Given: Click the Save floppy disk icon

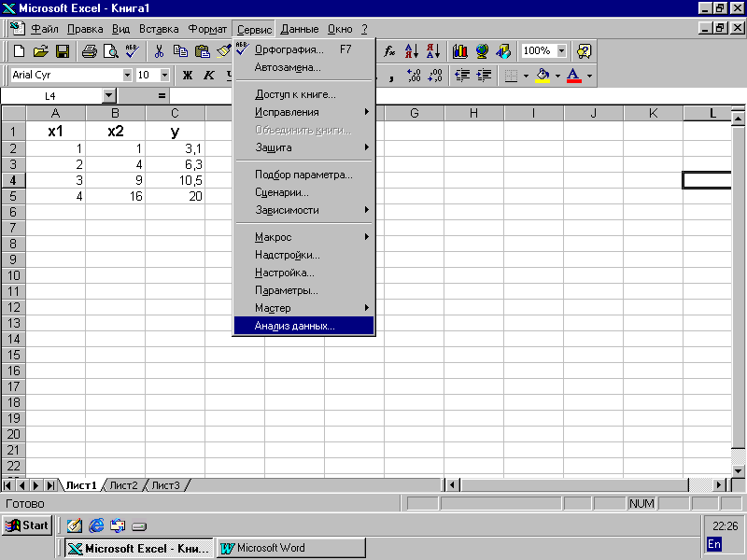Looking at the screenshot, I should [63, 51].
